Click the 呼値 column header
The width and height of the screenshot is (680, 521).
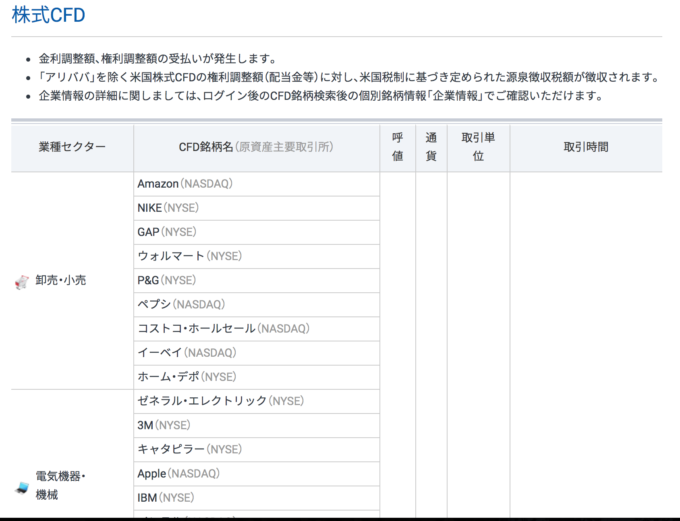[398, 147]
